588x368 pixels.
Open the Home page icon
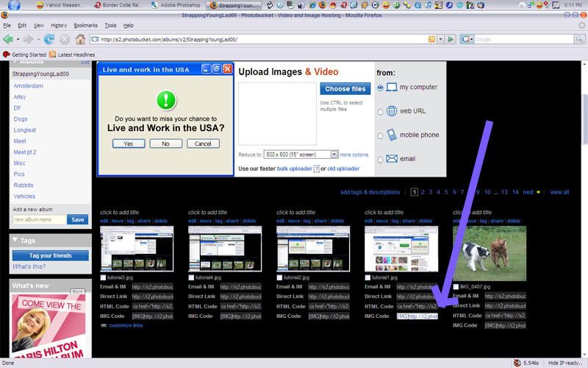(80, 39)
